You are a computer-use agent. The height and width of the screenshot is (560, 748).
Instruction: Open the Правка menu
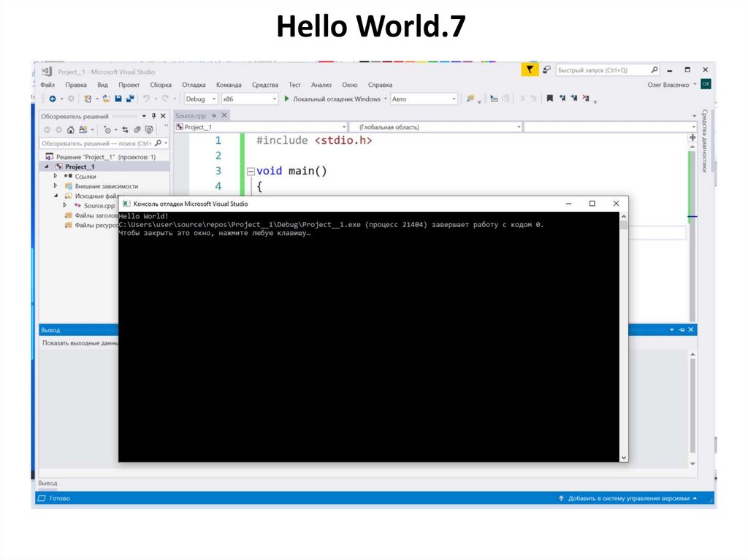click(76, 85)
